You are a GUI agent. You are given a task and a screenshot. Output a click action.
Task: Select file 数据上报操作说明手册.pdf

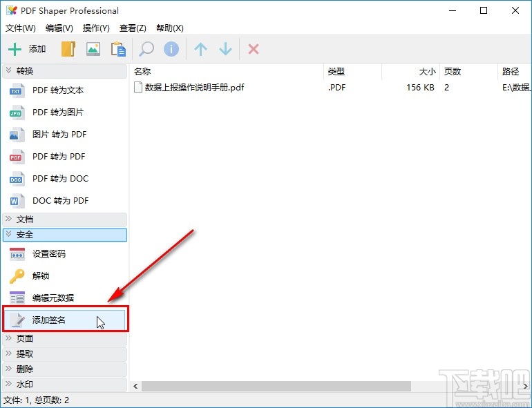(x=194, y=88)
